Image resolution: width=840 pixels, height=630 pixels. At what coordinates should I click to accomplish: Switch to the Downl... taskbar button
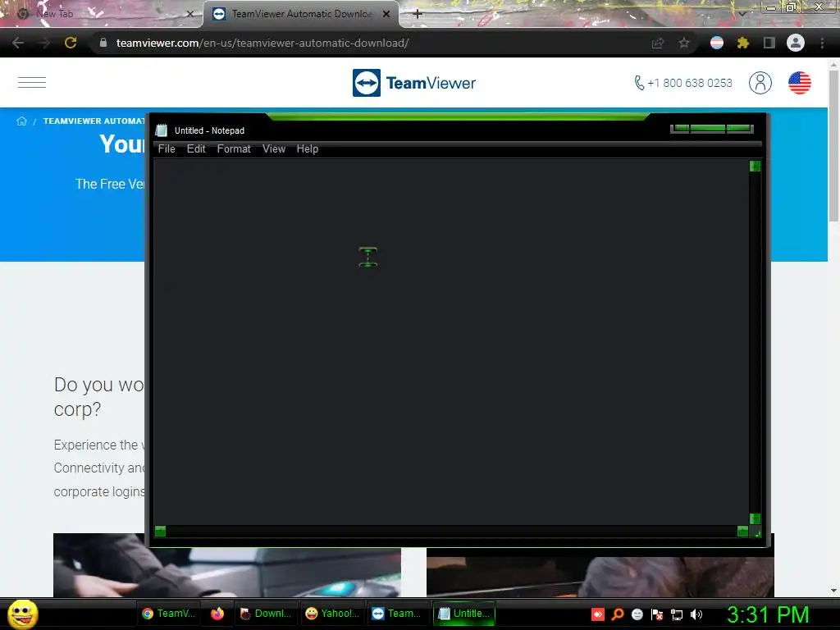pyautogui.click(x=266, y=614)
